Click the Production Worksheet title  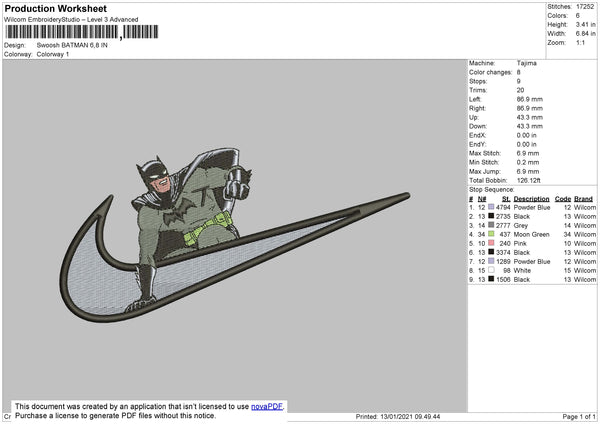coord(55,9)
